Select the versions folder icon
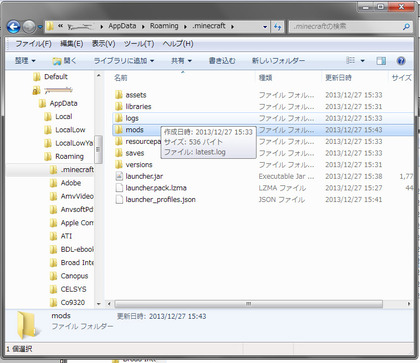Image resolution: width=420 pixels, height=363 pixels. (x=119, y=165)
